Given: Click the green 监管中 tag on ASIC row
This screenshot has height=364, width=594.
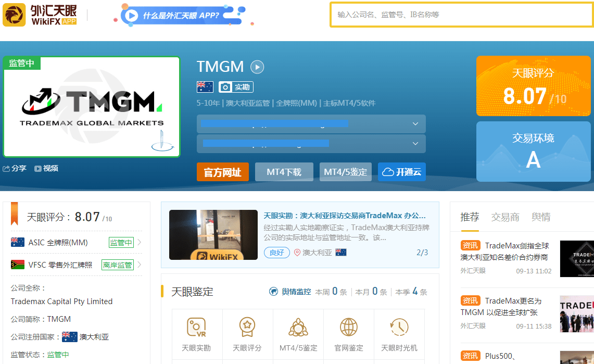Looking at the screenshot, I should pos(121,243).
